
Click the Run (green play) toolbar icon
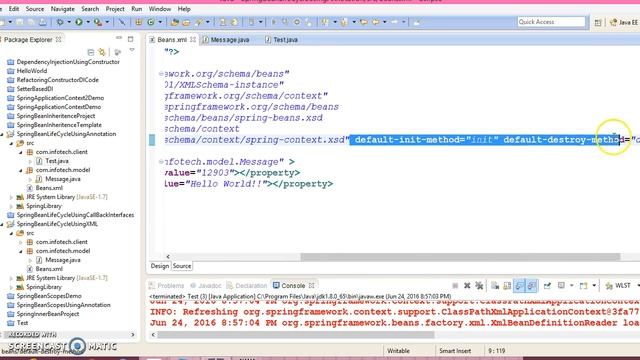tap(79, 22)
